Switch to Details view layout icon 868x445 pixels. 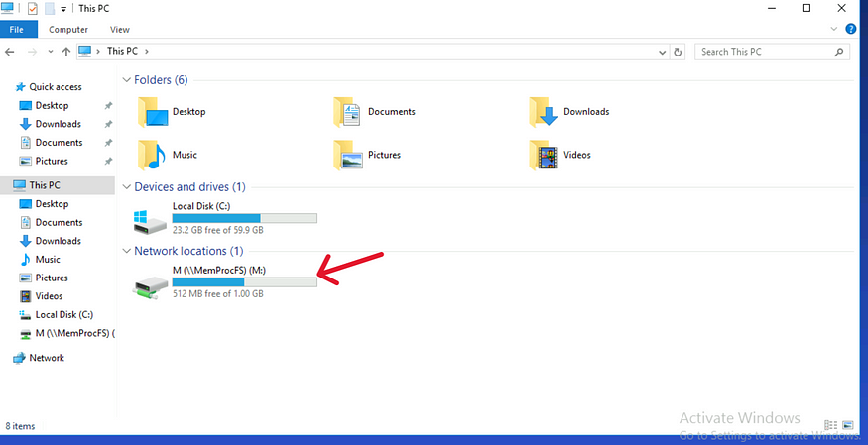(831, 425)
